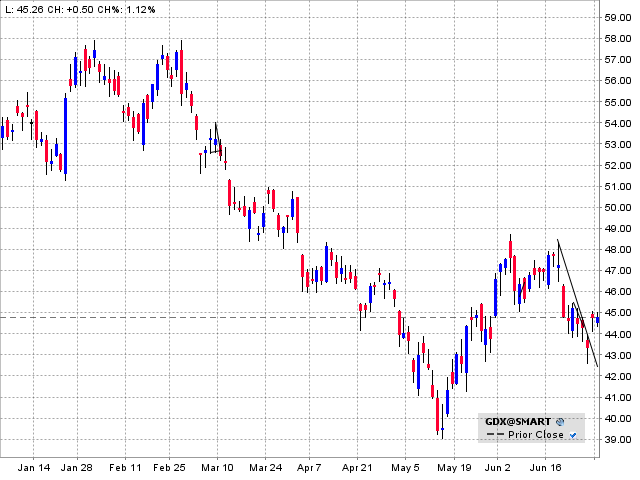Click the Feb 11 date label
This screenshot has height=480, width=640.
click(x=125, y=468)
